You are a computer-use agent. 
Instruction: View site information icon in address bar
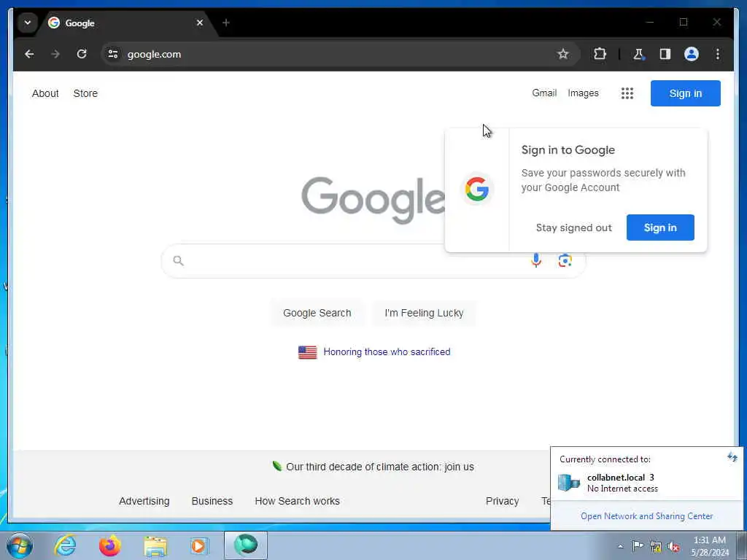[113, 54]
